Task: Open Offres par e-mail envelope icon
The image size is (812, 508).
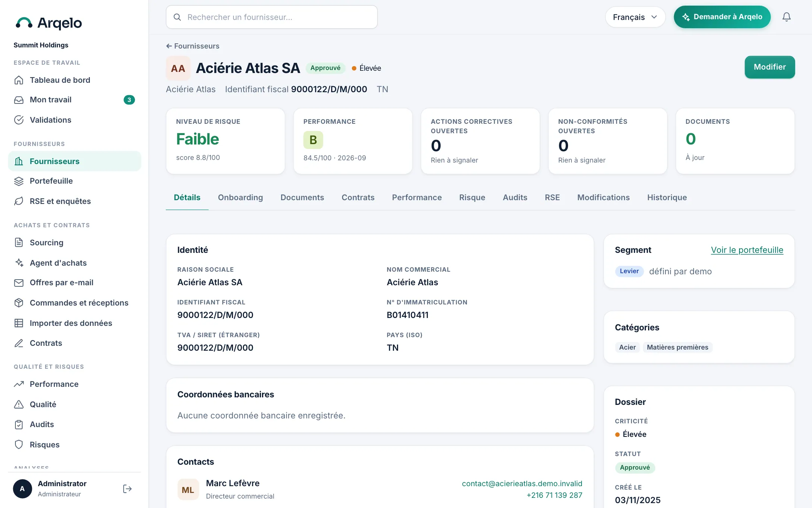Action: (19, 283)
